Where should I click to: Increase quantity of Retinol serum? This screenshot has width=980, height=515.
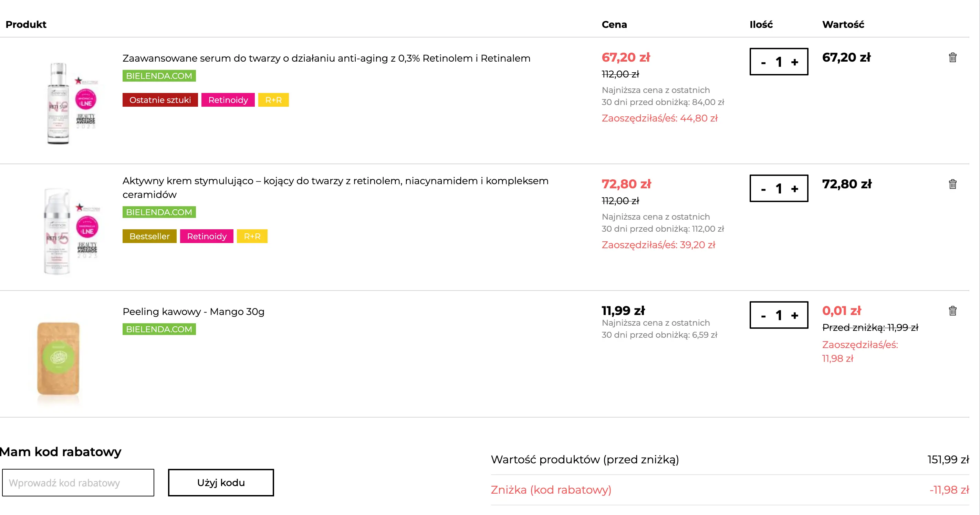tap(795, 62)
